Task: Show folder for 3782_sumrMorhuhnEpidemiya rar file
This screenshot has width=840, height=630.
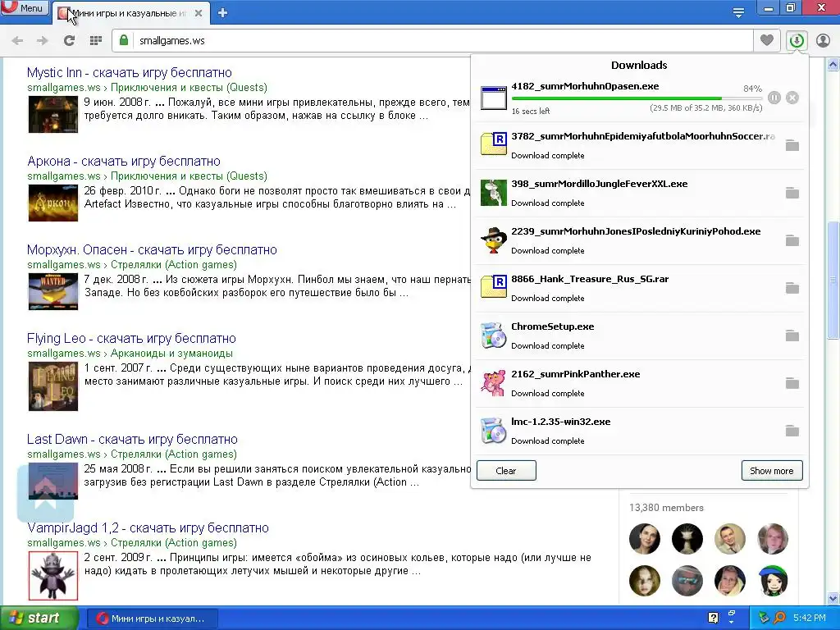Action: tap(792, 145)
